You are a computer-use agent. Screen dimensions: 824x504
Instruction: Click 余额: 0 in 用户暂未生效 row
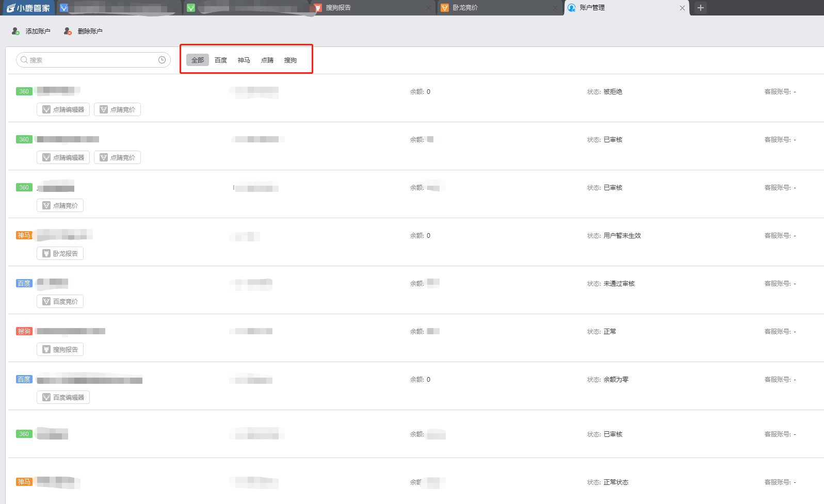[420, 236]
